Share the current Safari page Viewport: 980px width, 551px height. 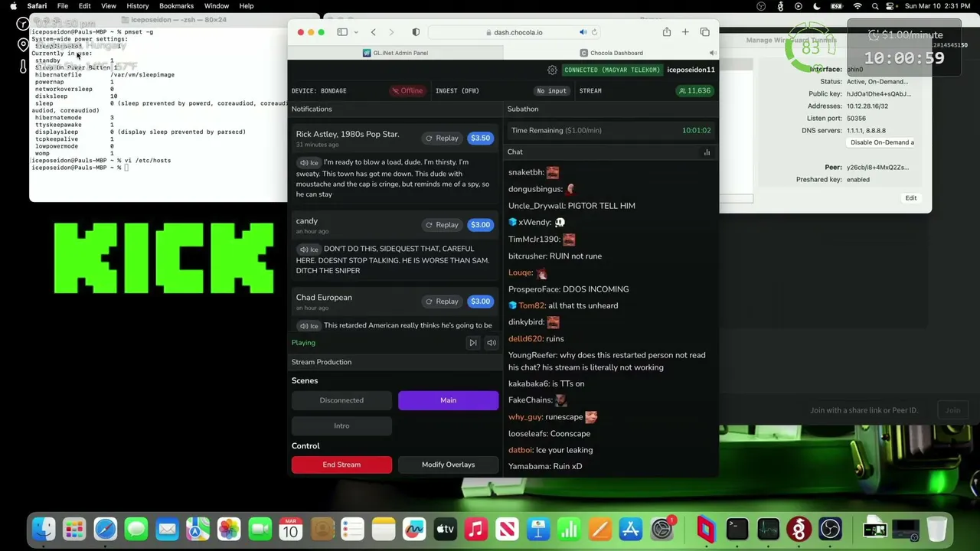pyautogui.click(x=667, y=32)
